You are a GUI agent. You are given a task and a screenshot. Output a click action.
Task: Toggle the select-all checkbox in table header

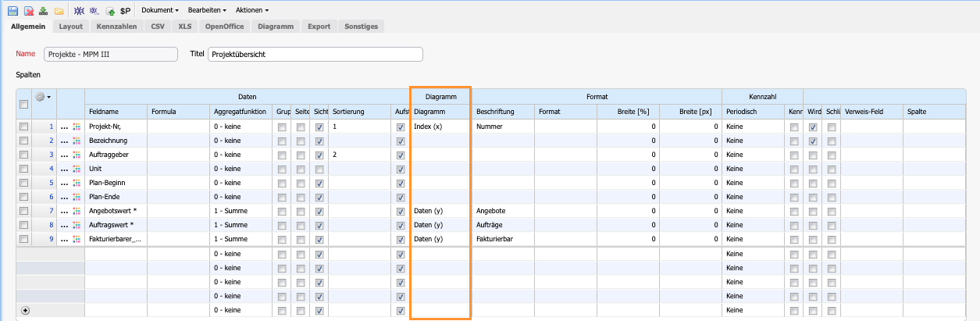[24, 104]
